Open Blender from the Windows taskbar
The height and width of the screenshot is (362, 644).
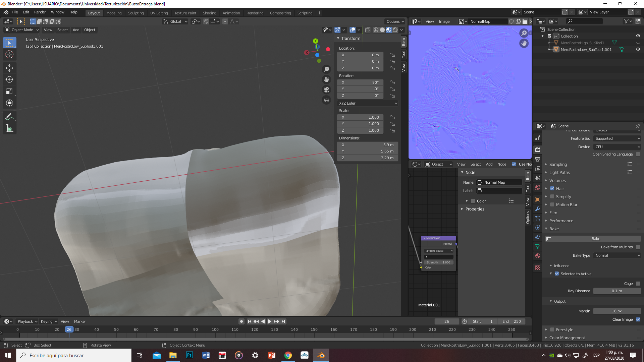[321, 355]
